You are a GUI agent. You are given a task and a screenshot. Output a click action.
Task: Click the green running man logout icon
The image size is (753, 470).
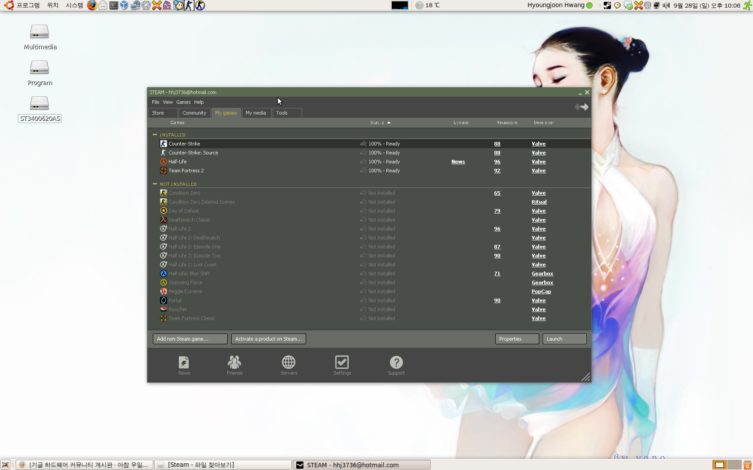tap(747, 5)
